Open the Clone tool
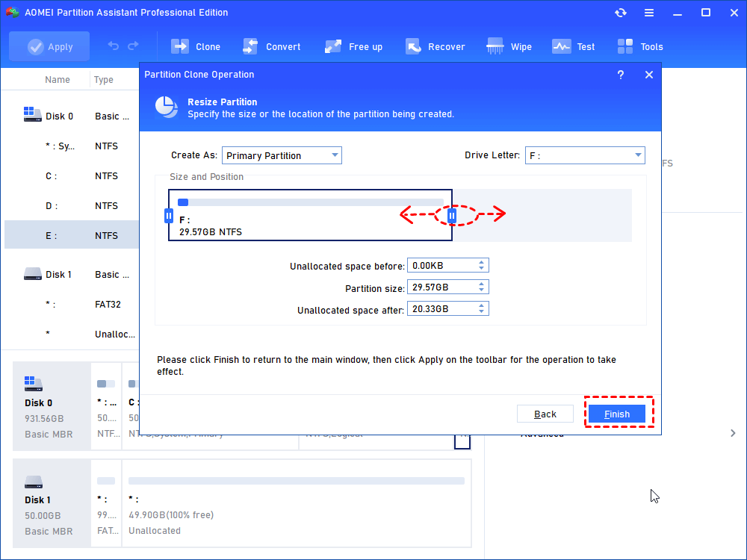Image resolution: width=747 pixels, height=560 pixels. pos(196,46)
